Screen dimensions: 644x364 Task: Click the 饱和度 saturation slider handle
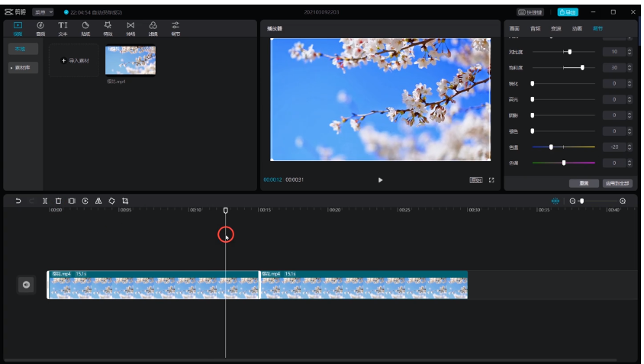click(582, 67)
